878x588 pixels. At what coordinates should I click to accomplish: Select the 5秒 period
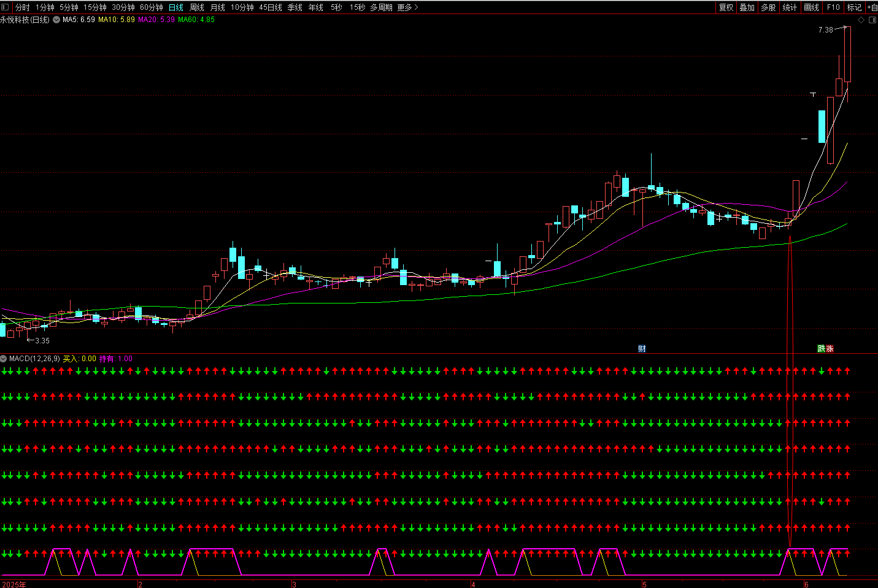(336, 7)
